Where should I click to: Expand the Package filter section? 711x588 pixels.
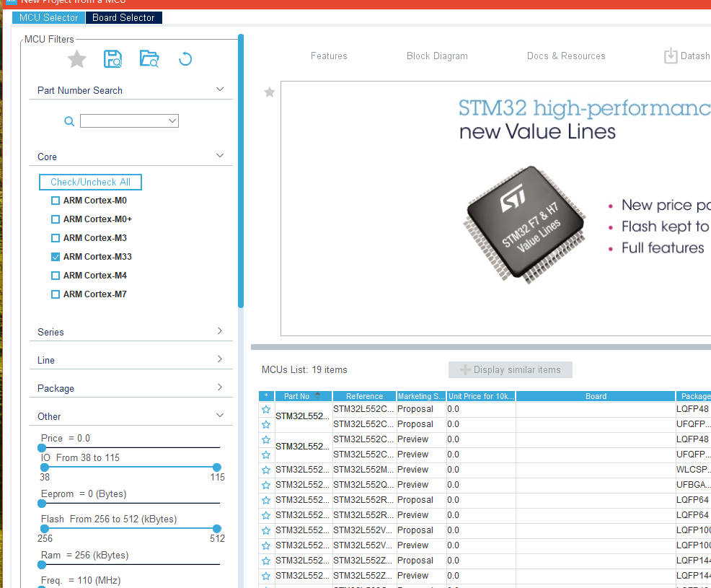point(220,387)
